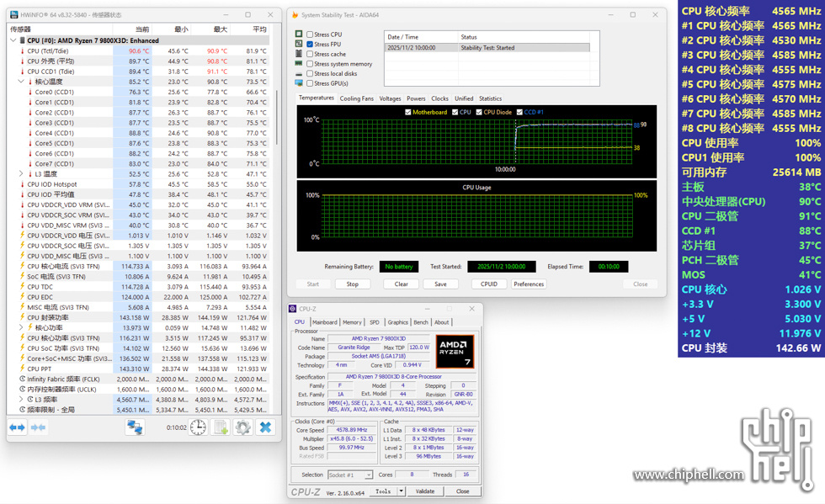Enable the Stress CPU checkbox

point(310,34)
